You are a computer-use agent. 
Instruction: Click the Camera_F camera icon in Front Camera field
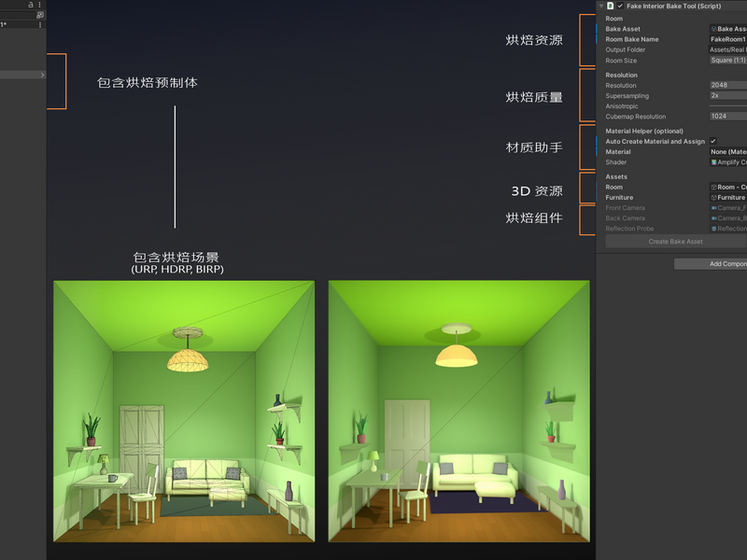pyautogui.click(x=713, y=208)
